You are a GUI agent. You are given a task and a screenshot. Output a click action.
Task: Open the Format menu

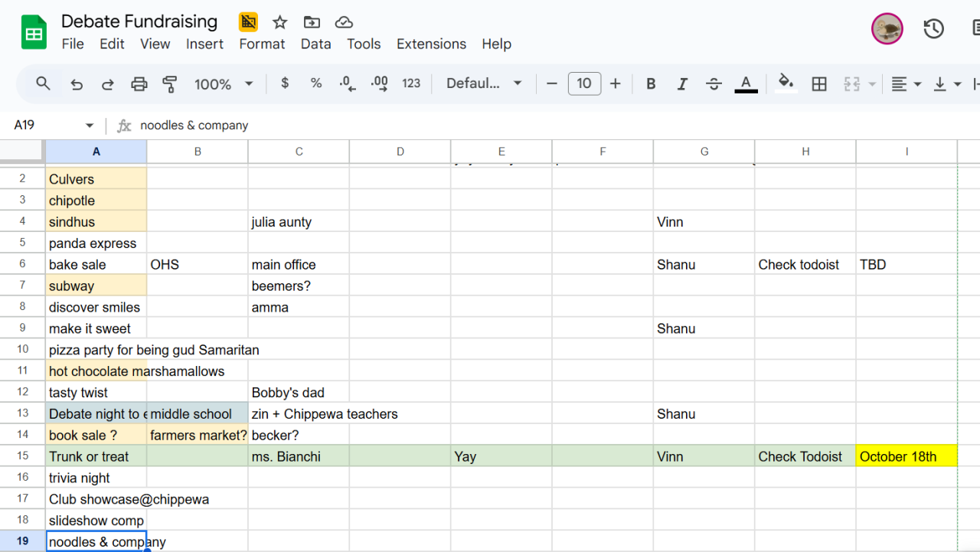(x=262, y=44)
